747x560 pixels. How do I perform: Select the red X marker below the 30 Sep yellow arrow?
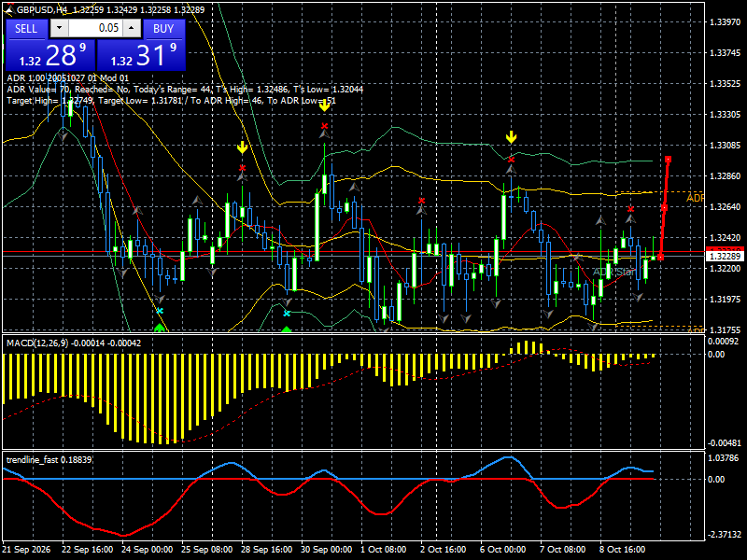[x=324, y=126]
